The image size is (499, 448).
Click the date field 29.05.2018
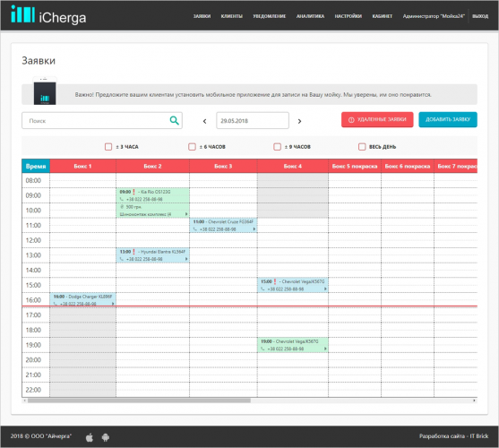point(253,121)
